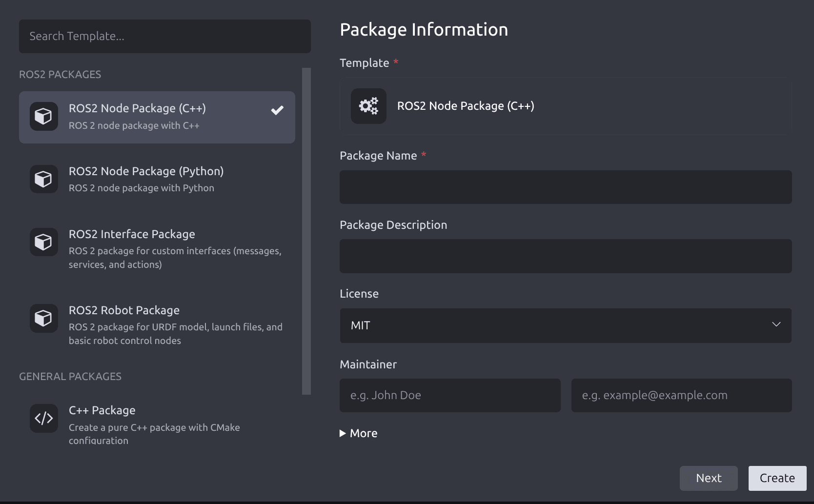The width and height of the screenshot is (814, 504).
Task: Click the Create button
Action: pos(777,478)
